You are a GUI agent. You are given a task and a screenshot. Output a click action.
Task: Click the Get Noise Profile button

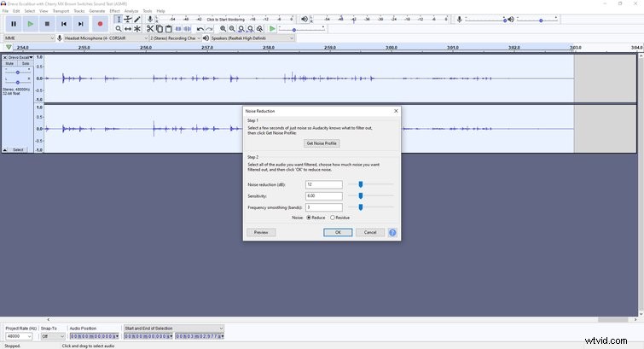(322, 143)
